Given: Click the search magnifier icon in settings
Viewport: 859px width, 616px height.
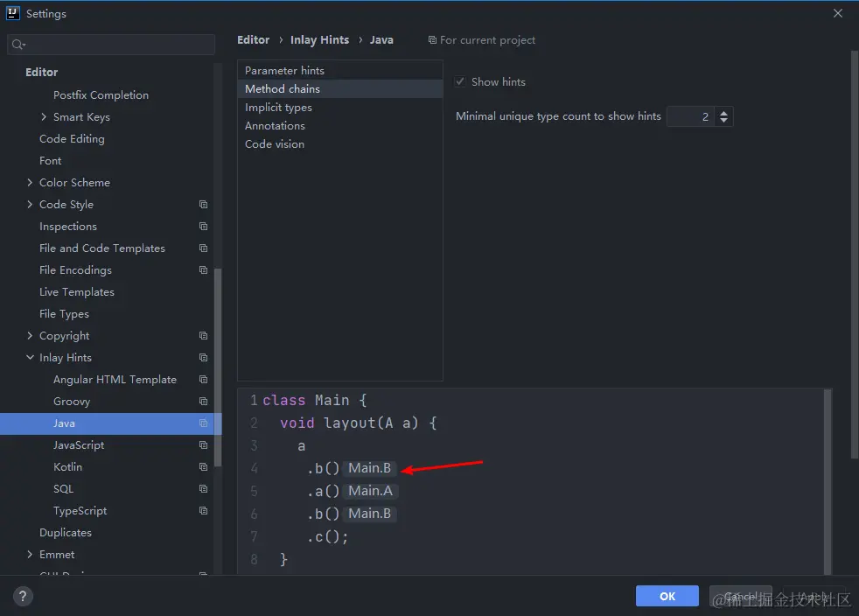Looking at the screenshot, I should (18, 45).
